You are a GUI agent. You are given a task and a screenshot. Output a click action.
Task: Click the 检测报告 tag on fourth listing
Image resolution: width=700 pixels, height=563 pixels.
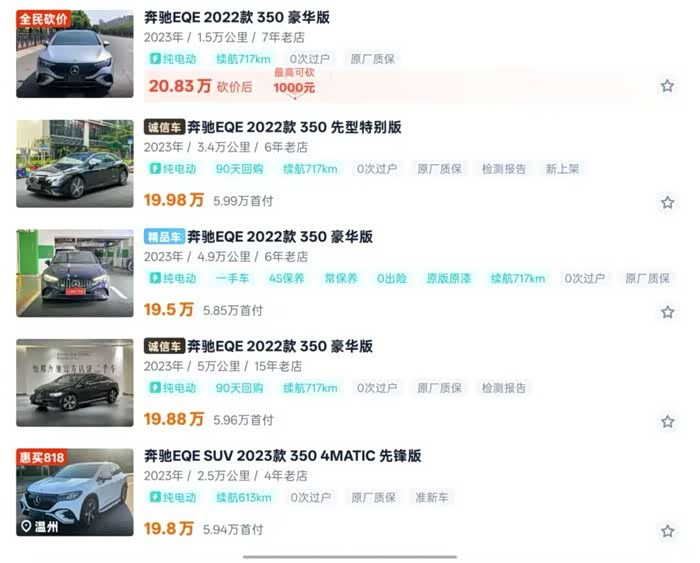(x=504, y=388)
